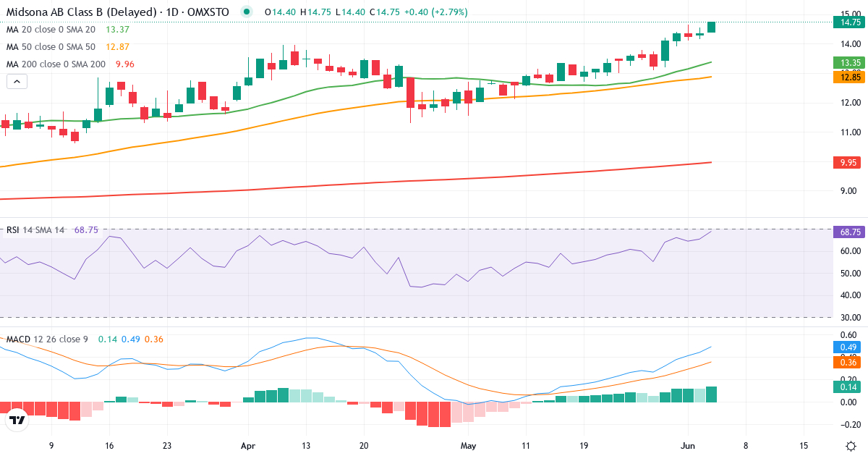Click the 12.87 SMA 50 value
The height and width of the screenshot is (456, 868).
coord(118,47)
